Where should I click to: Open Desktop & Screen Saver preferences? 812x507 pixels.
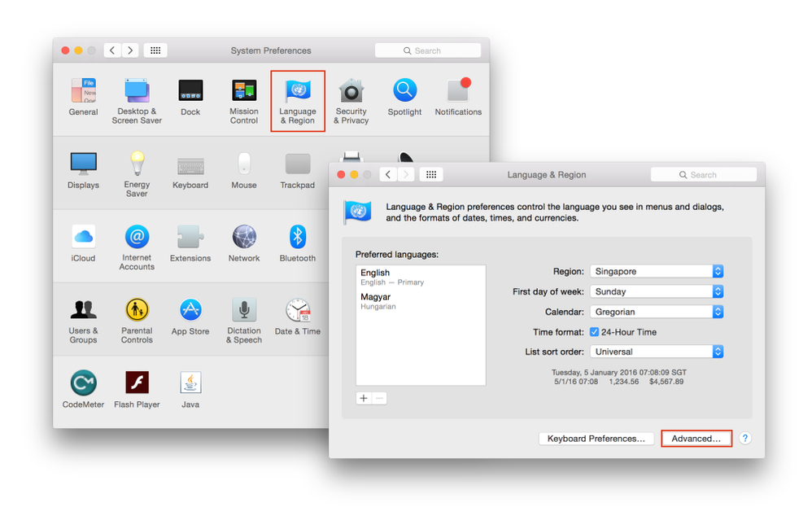(137, 101)
